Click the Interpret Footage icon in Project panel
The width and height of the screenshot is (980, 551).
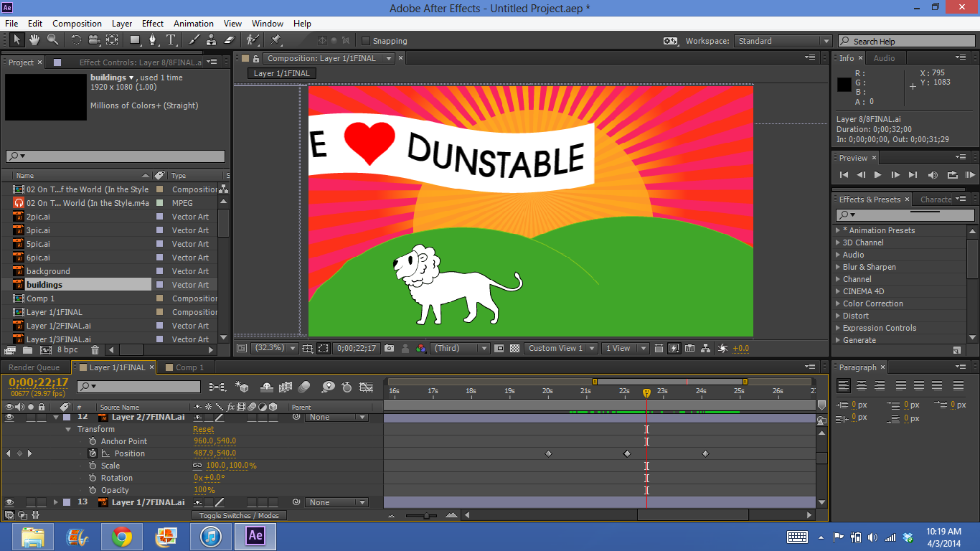coord(10,350)
